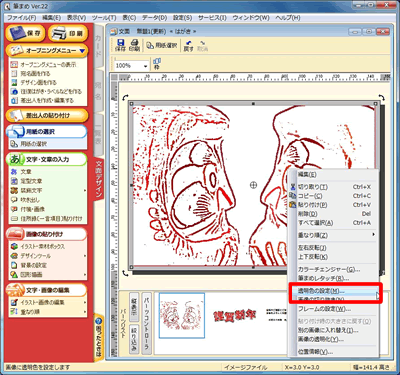
Task: Toggle the 絞り込み button in parts list
Action: (x=134, y=339)
